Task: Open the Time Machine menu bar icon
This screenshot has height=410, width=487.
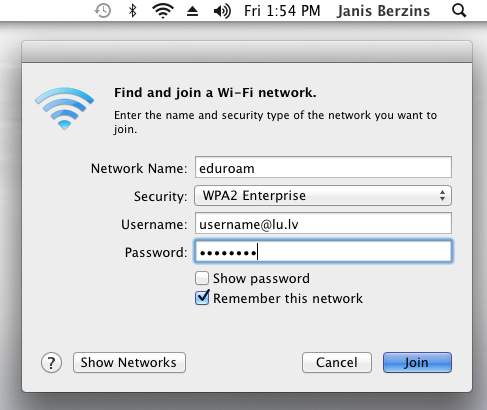Action: tap(103, 11)
